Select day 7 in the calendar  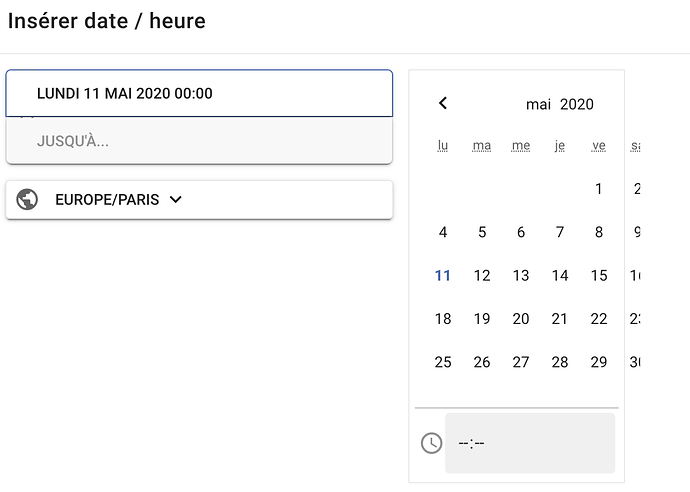pyautogui.click(x=560, y=232)
